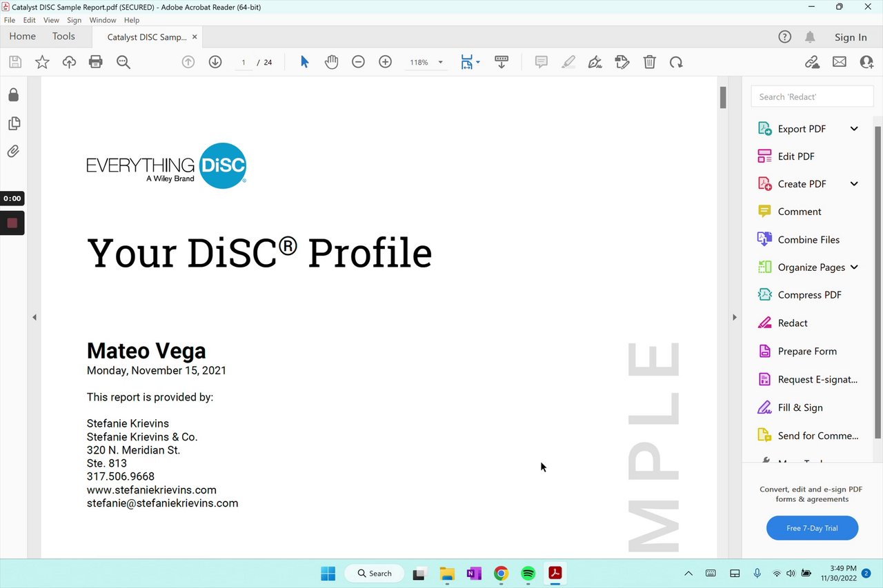Print the document with printer icon
The height and width of the screenshot is (588, 883).
point(96,62)
